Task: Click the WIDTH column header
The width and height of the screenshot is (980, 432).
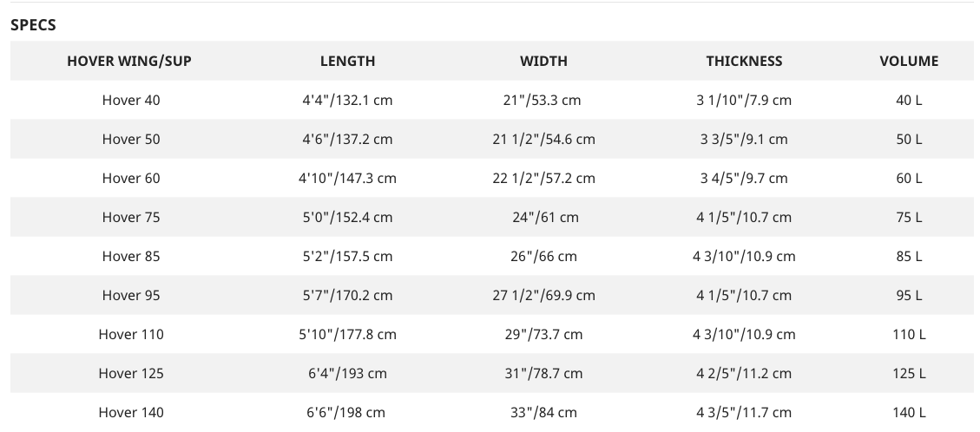Action: (543, 62)
